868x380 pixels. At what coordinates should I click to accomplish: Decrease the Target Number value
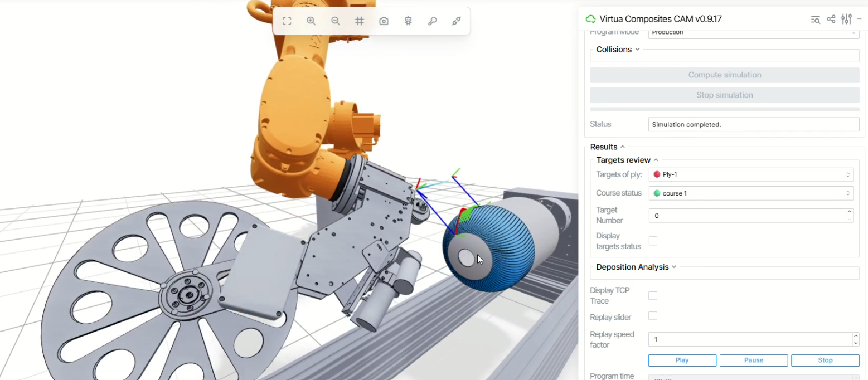(850, 219)
